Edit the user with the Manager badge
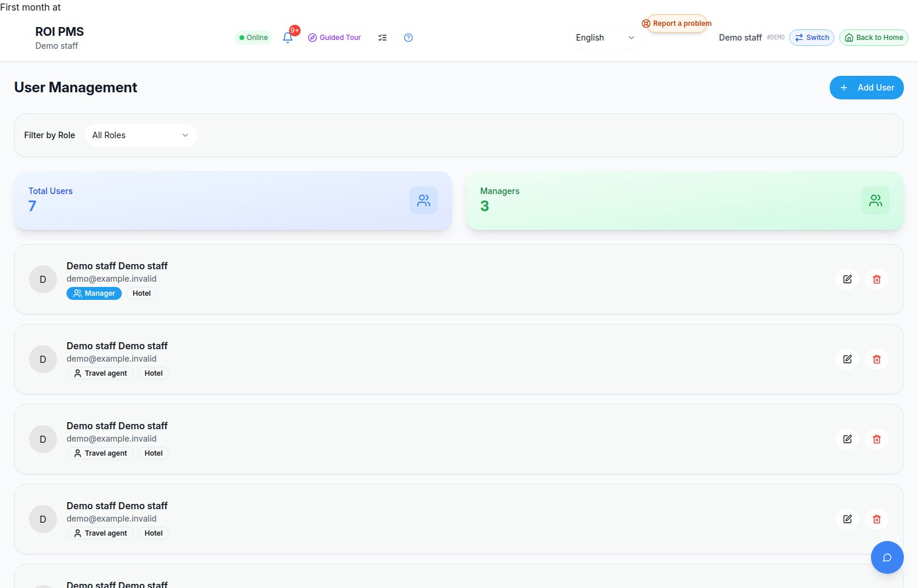 coord(847,279)
